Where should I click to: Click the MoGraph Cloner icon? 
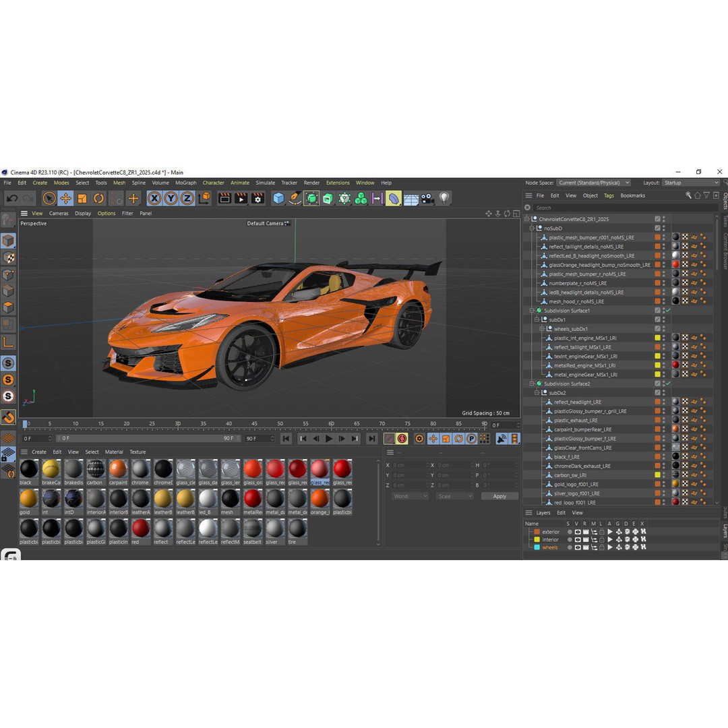pyautogui.click(x=361, y=199)
